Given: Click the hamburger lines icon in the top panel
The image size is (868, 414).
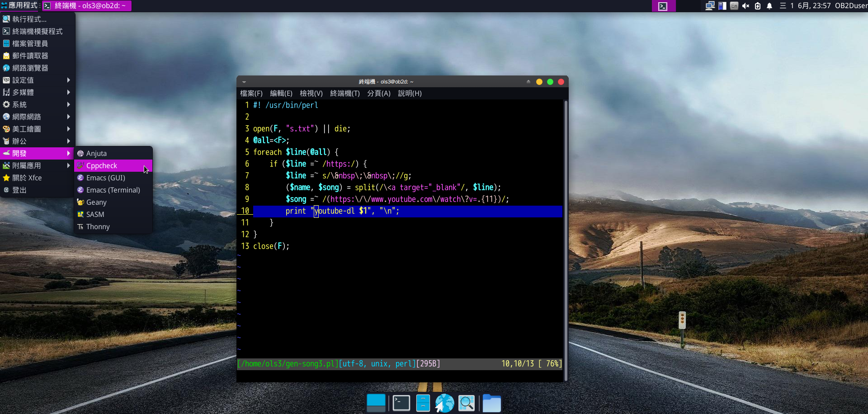Looking at the screenshot, I should coord(783,6).
